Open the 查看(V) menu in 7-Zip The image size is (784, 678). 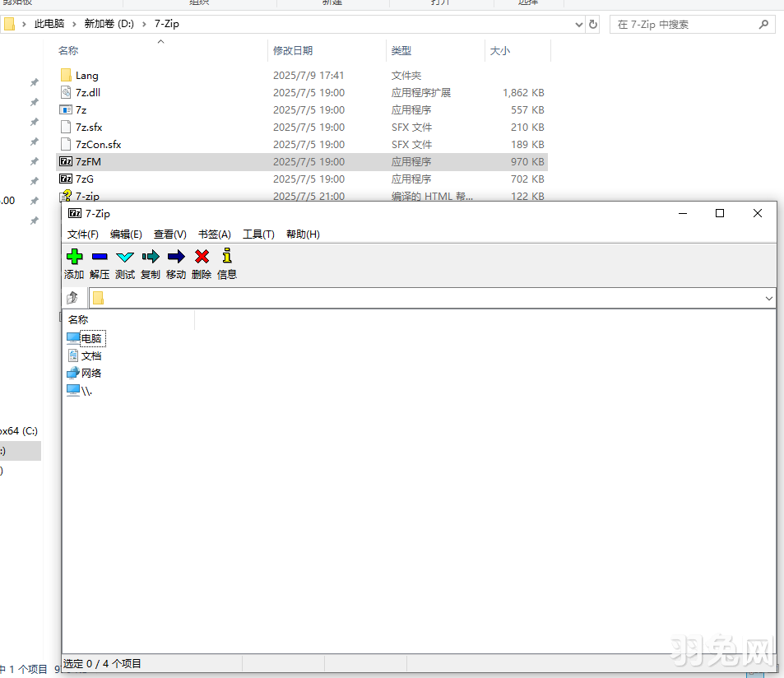coord(169,234)
